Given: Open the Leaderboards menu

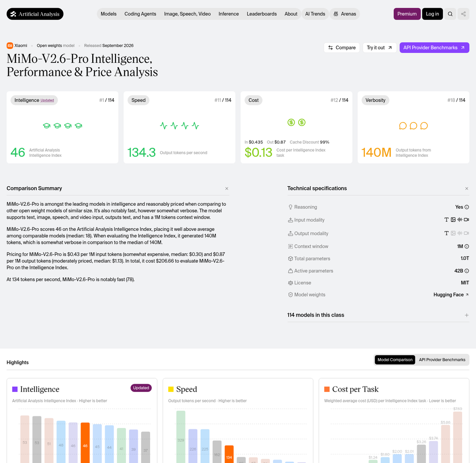Looking at the screenshot, I should coord(262,14).
